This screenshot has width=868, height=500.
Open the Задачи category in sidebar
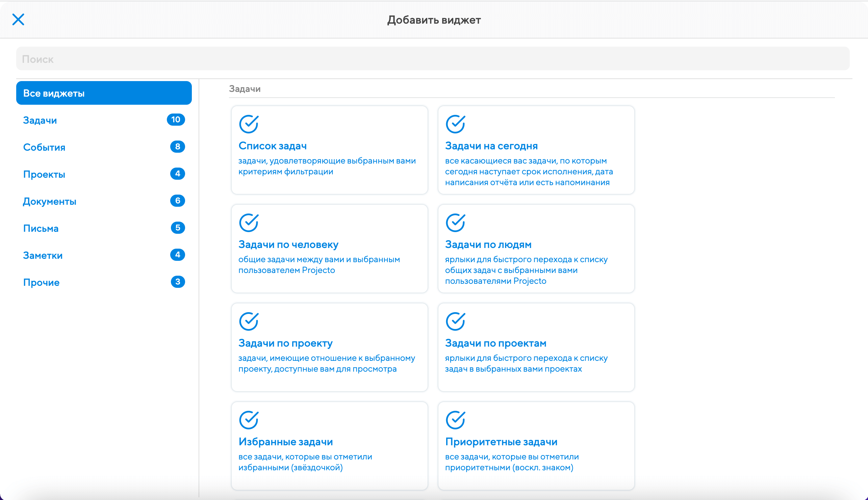(40, 120)
